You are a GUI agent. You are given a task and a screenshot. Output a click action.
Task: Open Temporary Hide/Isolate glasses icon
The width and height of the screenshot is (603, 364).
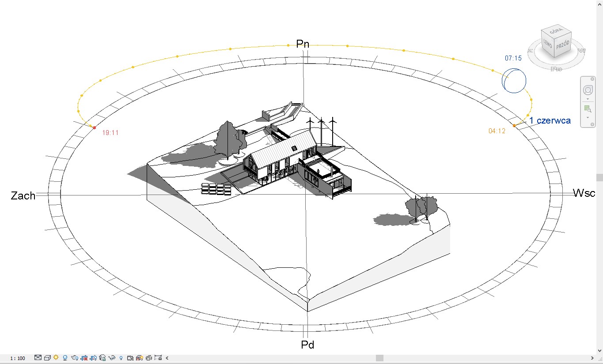click(x=112, y=358)
